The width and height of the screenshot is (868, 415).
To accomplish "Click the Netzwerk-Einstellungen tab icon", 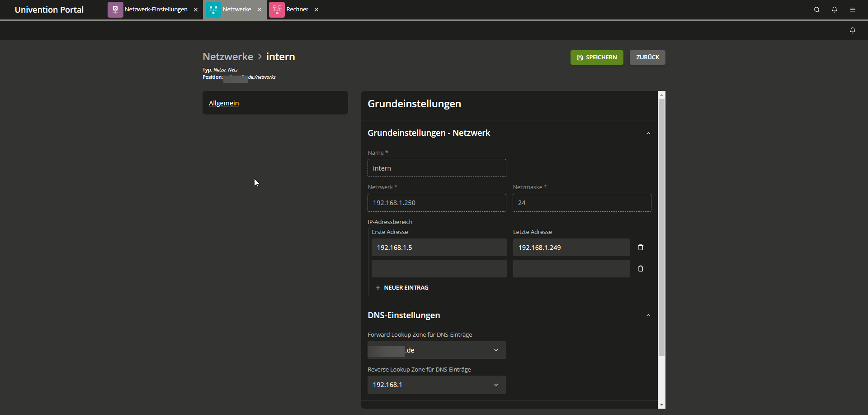I will (x=115, y=10).
